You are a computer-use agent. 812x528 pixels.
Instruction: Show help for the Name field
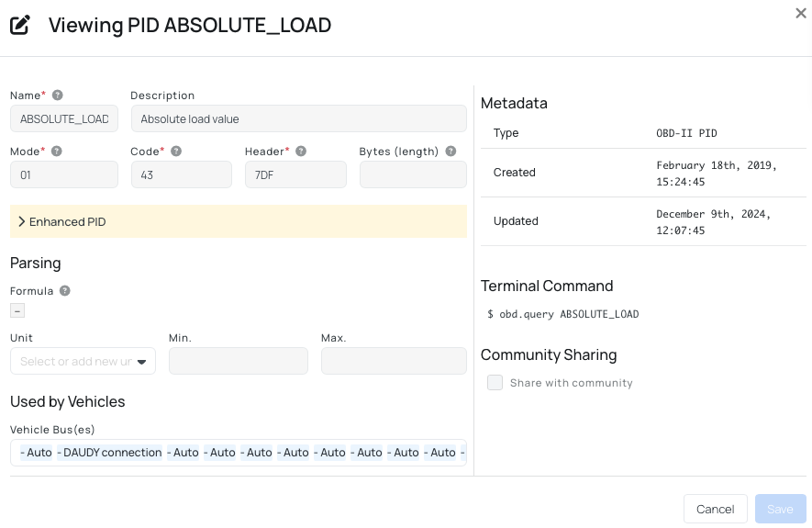point(58,95)
